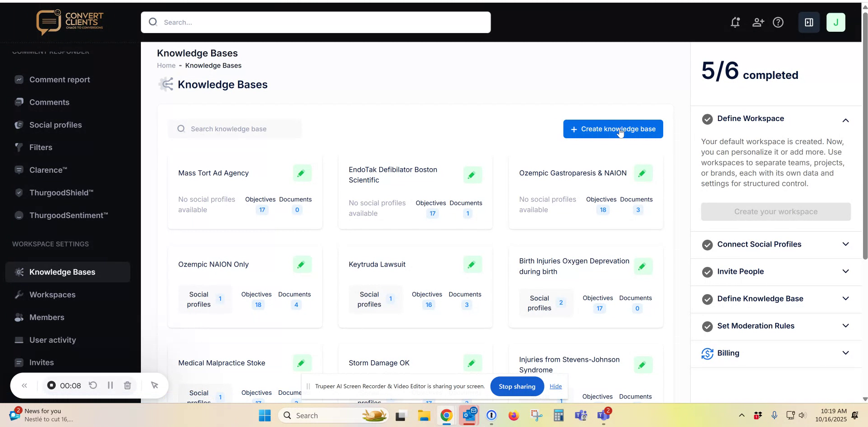Click the Create knowledge base button

tap(613, 129)
